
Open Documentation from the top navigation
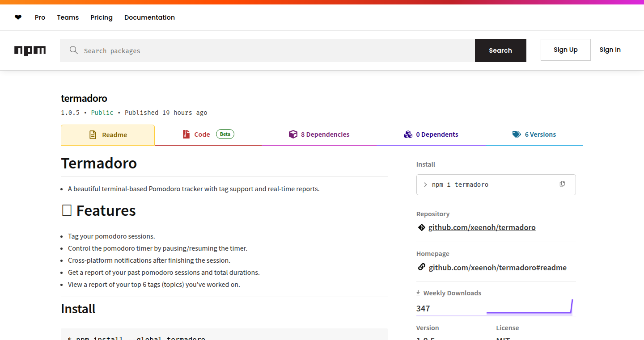tap(149, 17)
